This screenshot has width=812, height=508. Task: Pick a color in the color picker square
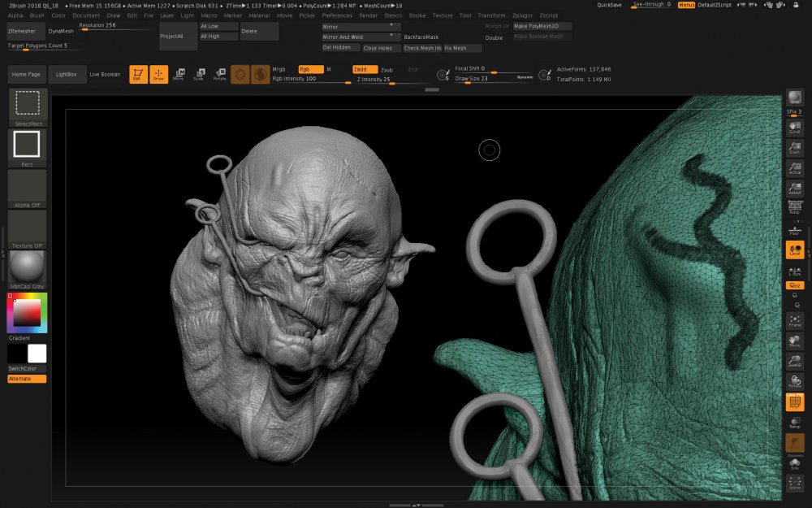tap(27, 313)
